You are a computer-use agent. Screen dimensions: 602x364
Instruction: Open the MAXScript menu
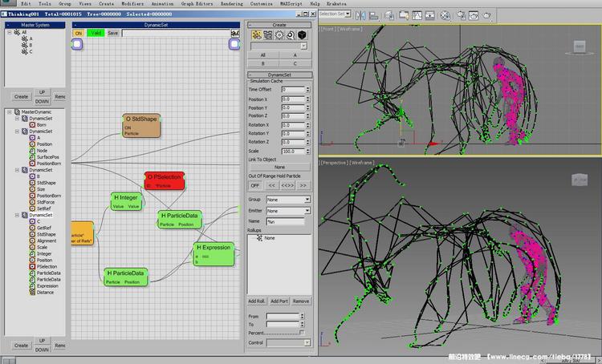(x=291, y=3)
